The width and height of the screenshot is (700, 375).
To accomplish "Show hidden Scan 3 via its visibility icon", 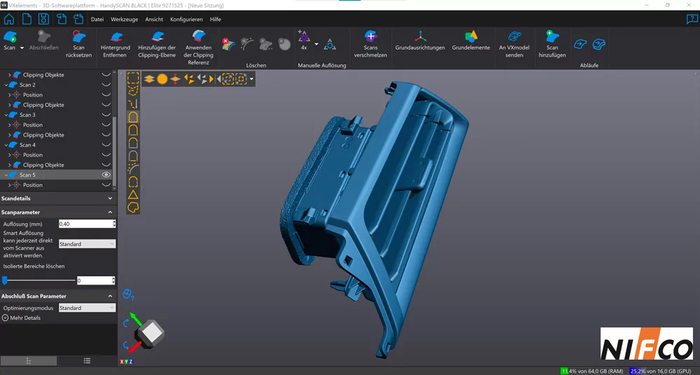I will (106, 115).
